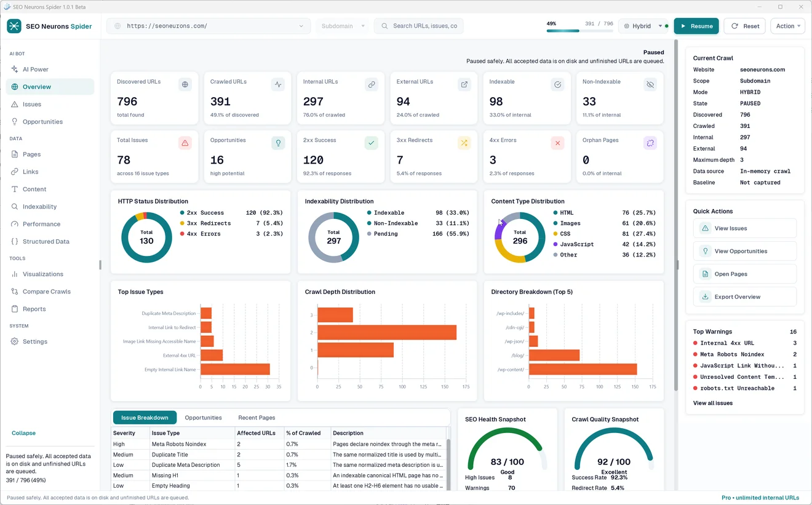The width and height of the screenshot is (812, 505).
Task: Click the SEO Neurons Spider logo icon
Action: tap(14, 26)
